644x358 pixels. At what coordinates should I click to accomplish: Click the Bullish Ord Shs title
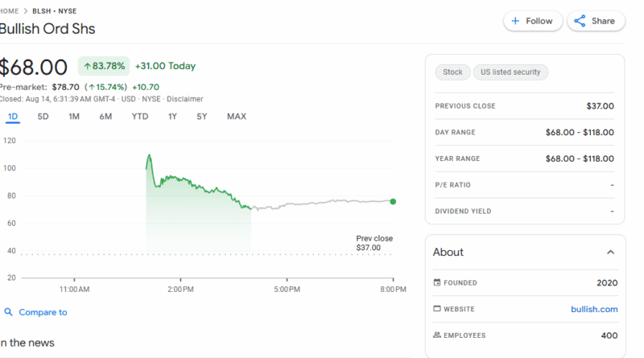click(47, 29)
